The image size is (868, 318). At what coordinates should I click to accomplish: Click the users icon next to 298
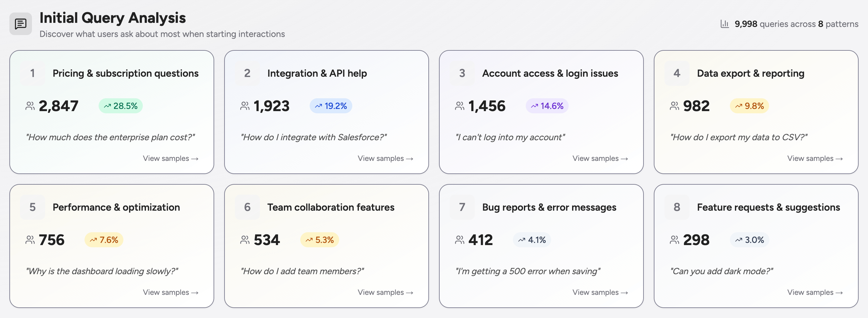click(674, 240)
